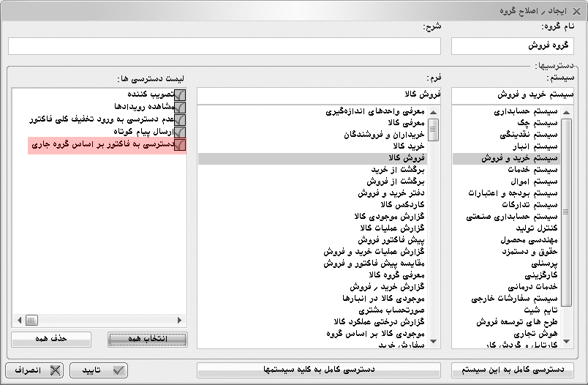
Task: Check دسترسی به فاکتور بر اساس گروه جاری
Action: tap(180, 146)
